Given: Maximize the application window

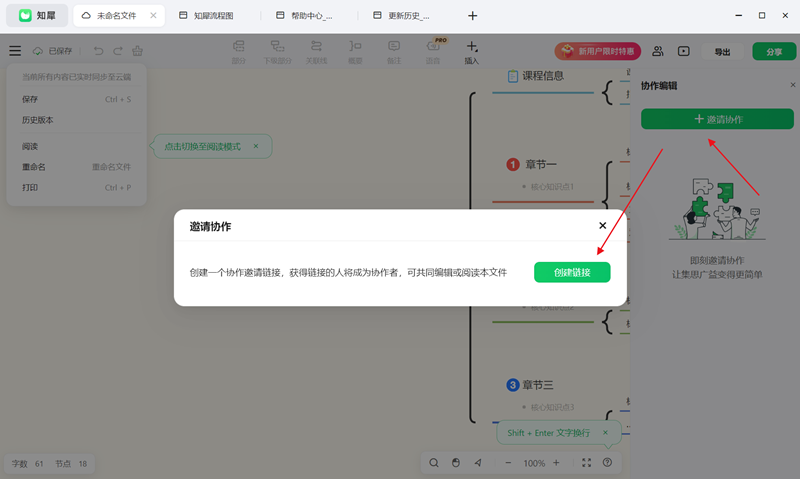Looking at the screenshot, I should point(762,16).
